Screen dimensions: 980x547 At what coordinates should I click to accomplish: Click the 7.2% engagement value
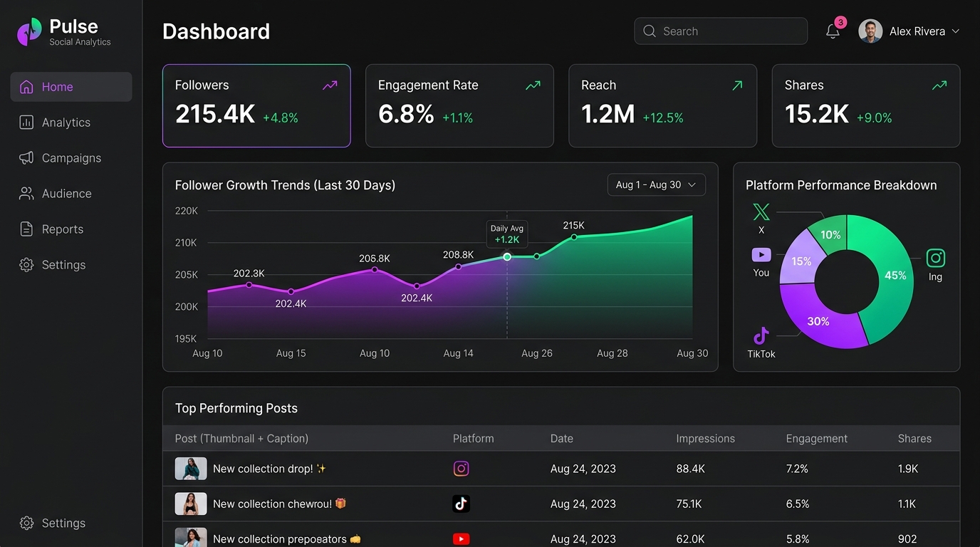797,469
